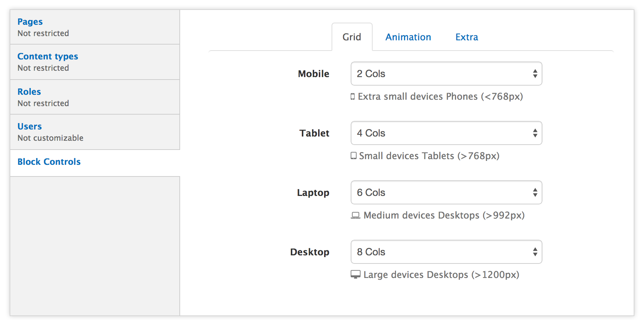Open the Tablet 4 Cols dropdown
Screen dimensions: 644x325
446,133
